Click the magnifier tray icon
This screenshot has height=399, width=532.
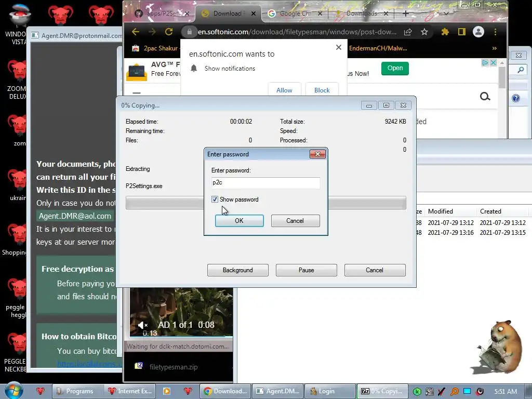[454, 392]
